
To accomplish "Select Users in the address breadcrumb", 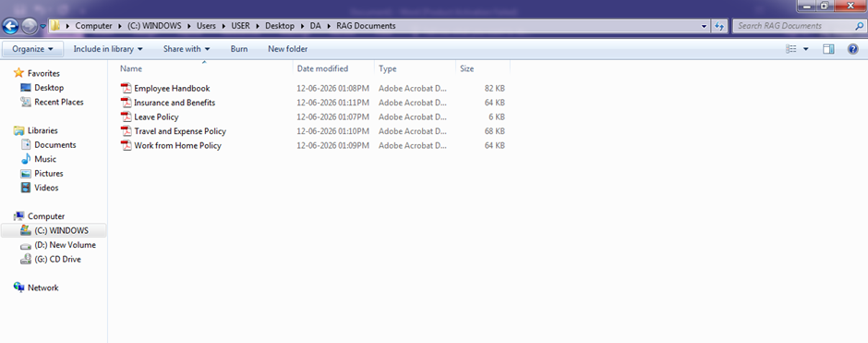I will (x=206, y=26).
